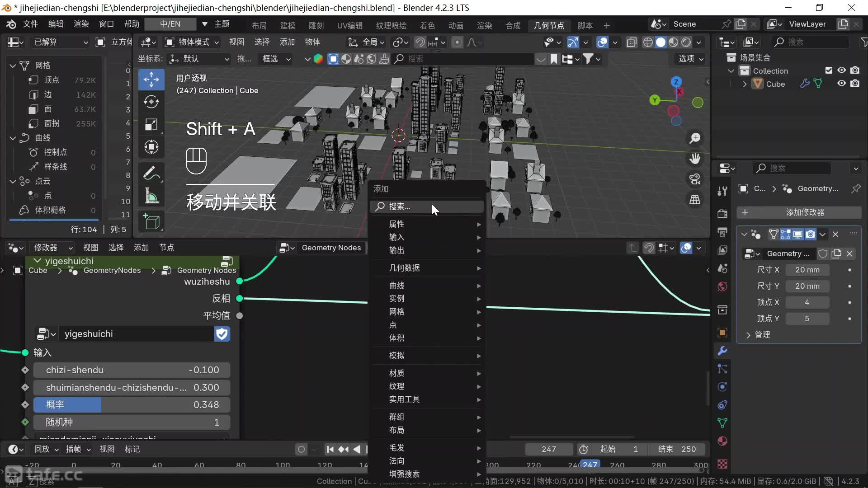
Task: Select the Annotate pencil tool
Action: tap(151, 174)
